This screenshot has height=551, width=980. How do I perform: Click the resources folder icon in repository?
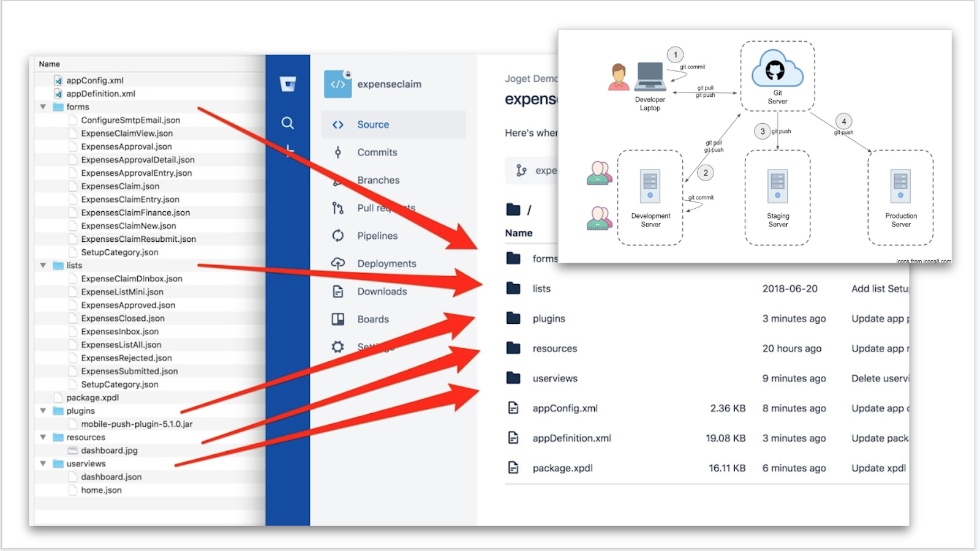(x=513, y=348)
